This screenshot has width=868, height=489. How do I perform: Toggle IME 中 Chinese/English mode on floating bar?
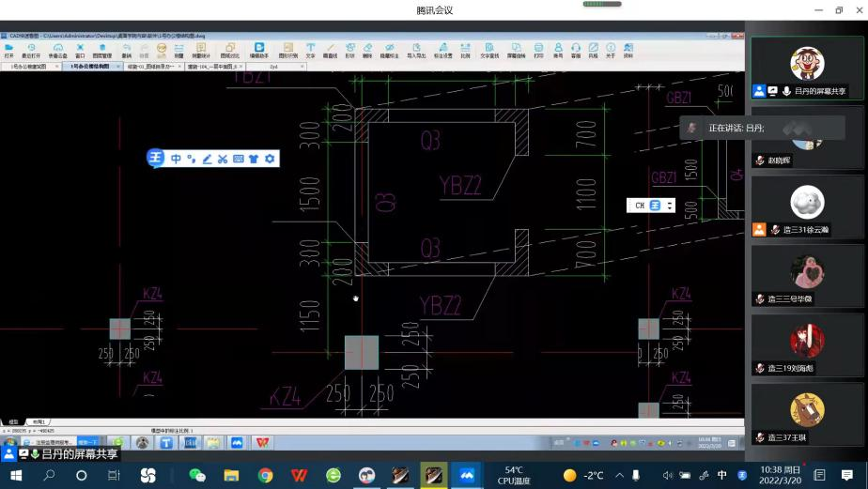coord(176,159)
